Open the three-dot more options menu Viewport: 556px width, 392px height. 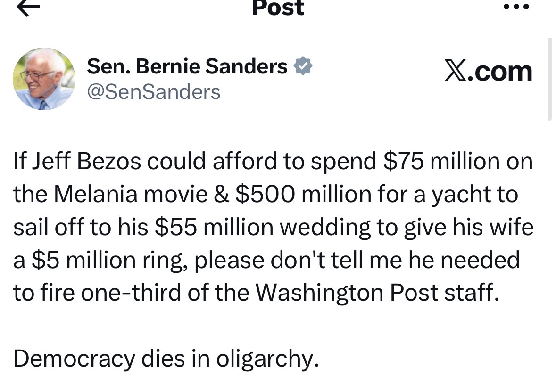tap(517, 7)
